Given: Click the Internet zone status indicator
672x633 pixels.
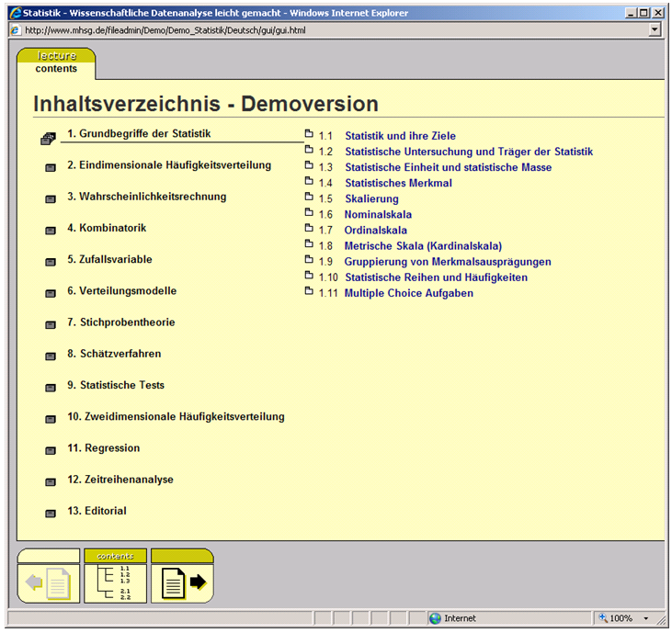Looking at the screenshot, I should (x=459, y=618).
